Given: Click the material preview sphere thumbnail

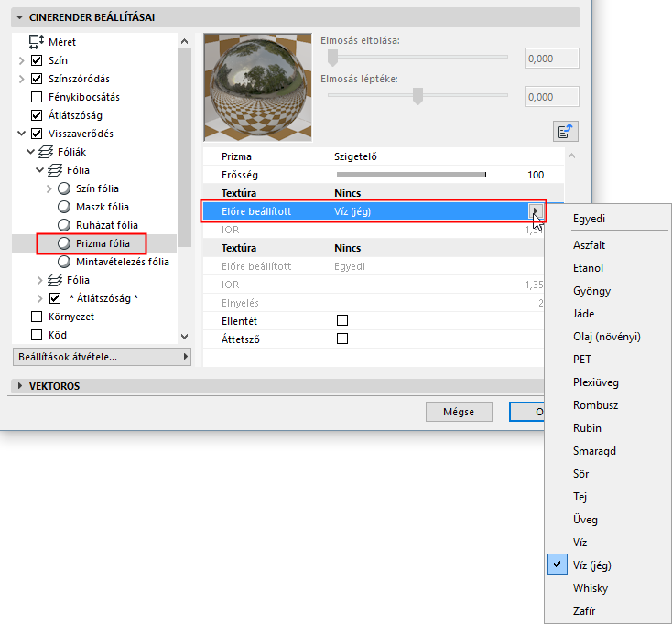Looking at the screenshot, I should coord(257,87).
